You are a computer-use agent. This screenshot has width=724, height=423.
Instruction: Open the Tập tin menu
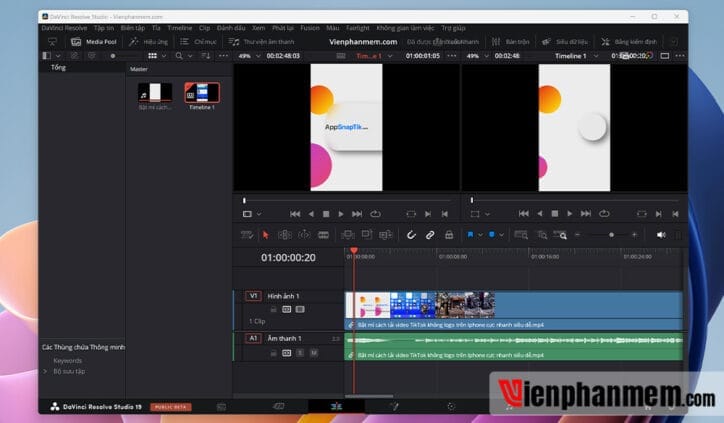pos(104,28)
